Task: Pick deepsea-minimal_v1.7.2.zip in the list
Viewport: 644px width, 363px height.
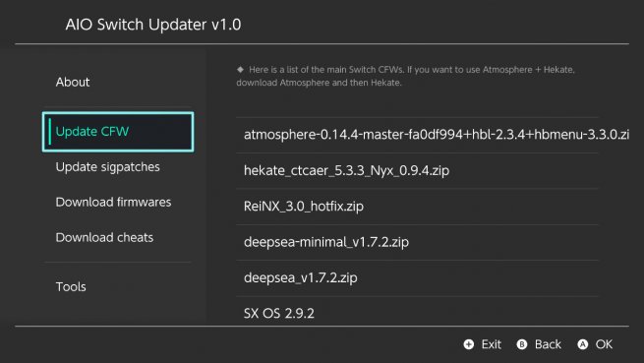Action: pos(417,242)
